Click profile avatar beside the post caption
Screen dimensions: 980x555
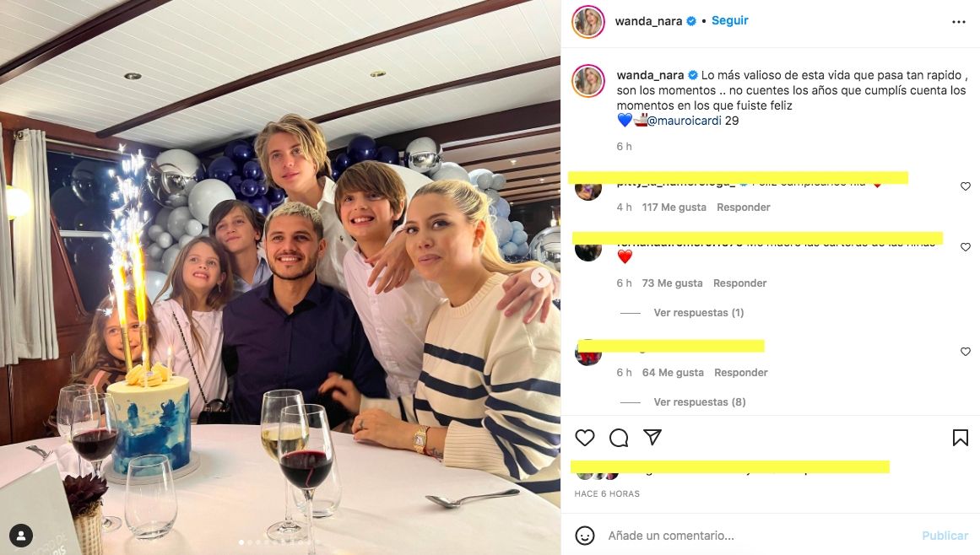(x=588, y=81)
